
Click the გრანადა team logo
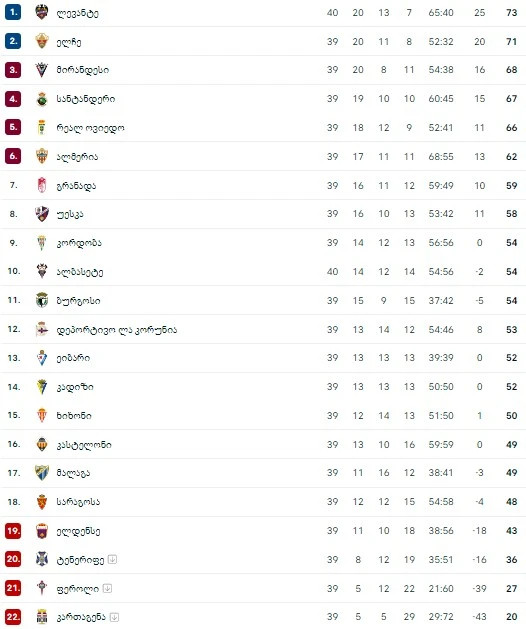point(42,185)
